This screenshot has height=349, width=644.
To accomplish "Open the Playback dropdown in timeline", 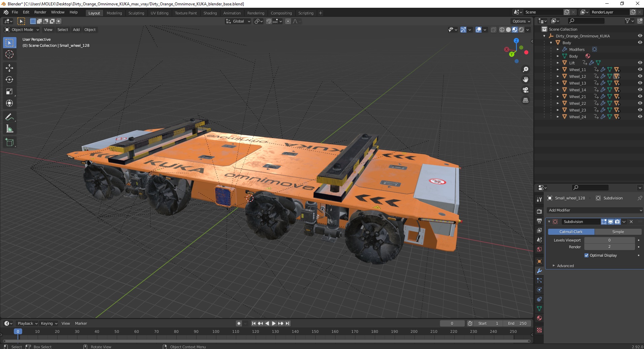I will pos(27,323).
